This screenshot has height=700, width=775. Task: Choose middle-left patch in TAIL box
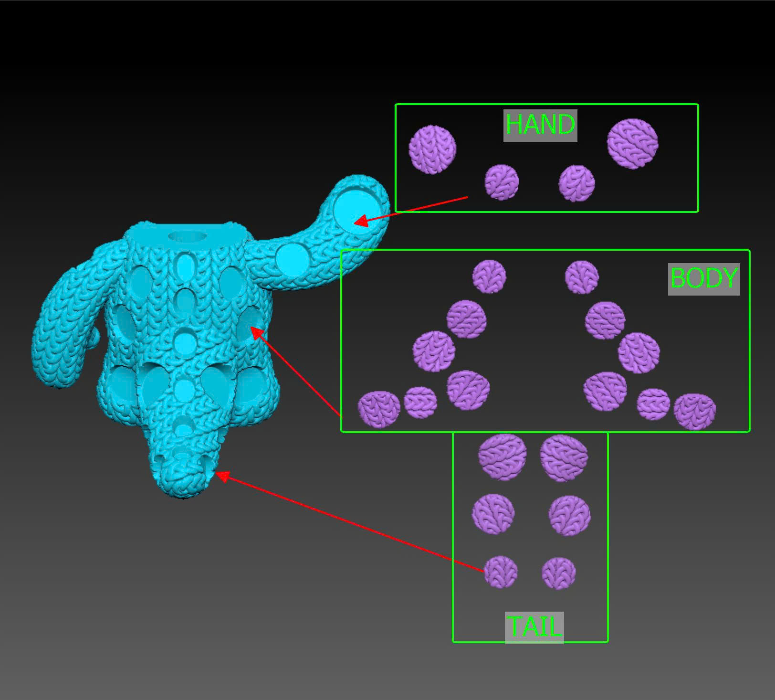point(493,514)
